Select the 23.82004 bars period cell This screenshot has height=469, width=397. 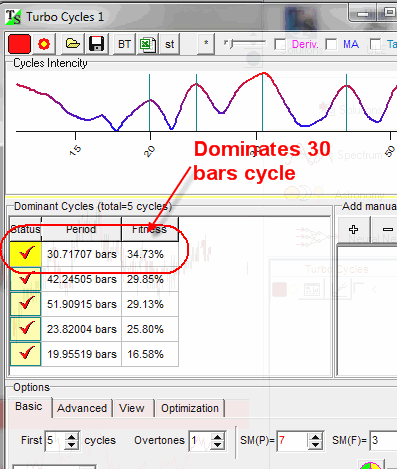pos(82,329)
